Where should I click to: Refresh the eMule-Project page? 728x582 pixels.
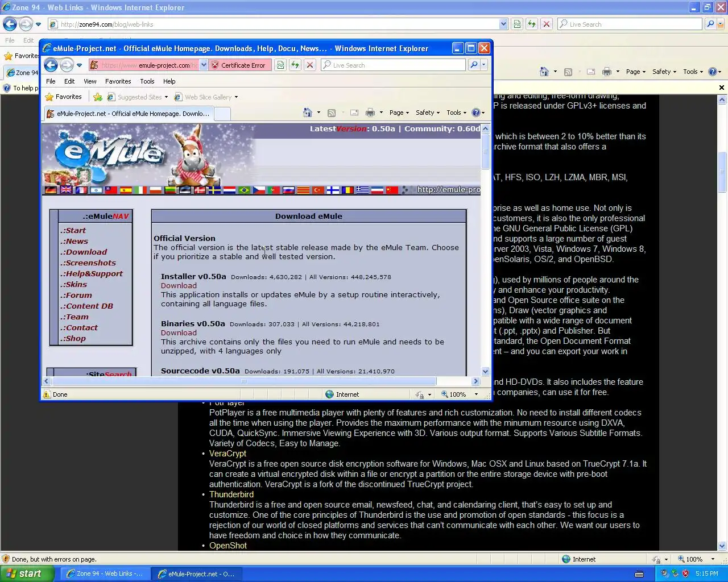point(295,65)
